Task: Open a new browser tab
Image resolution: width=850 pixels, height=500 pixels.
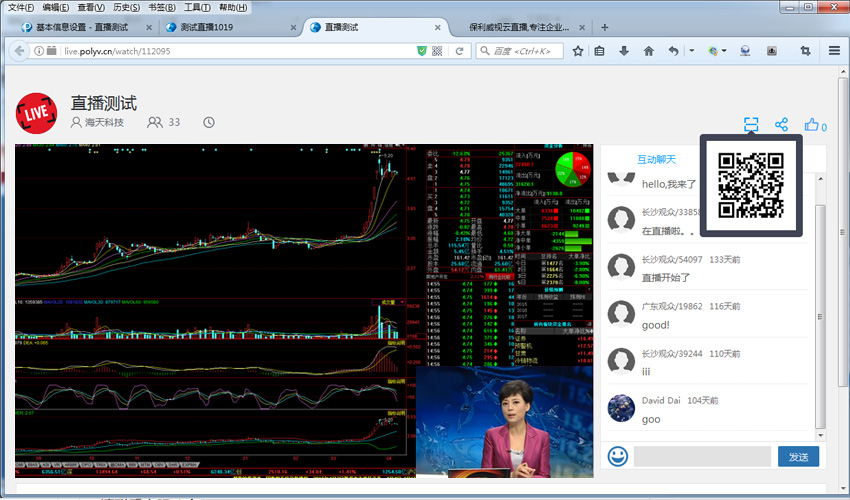Action: pyautogui.click(x=605, y=27)
